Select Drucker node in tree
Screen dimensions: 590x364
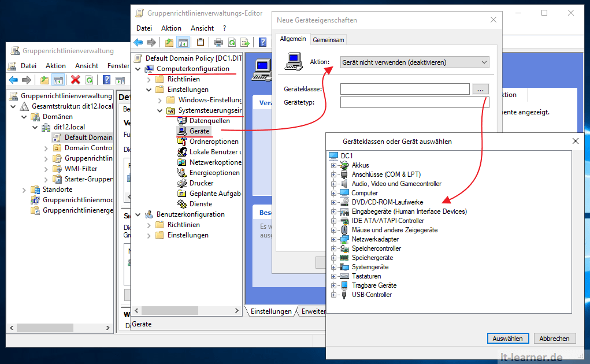(201, 183)
